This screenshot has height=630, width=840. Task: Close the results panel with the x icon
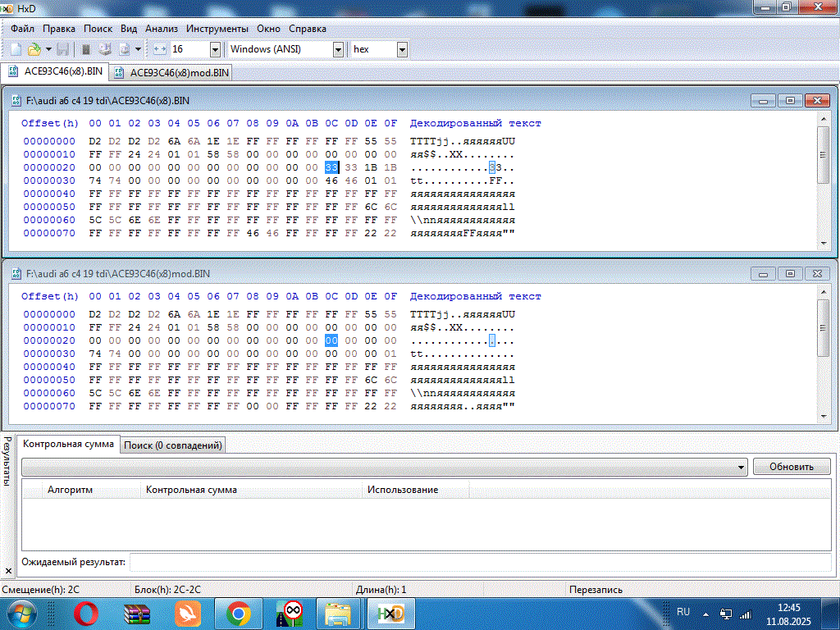[8, 571]
